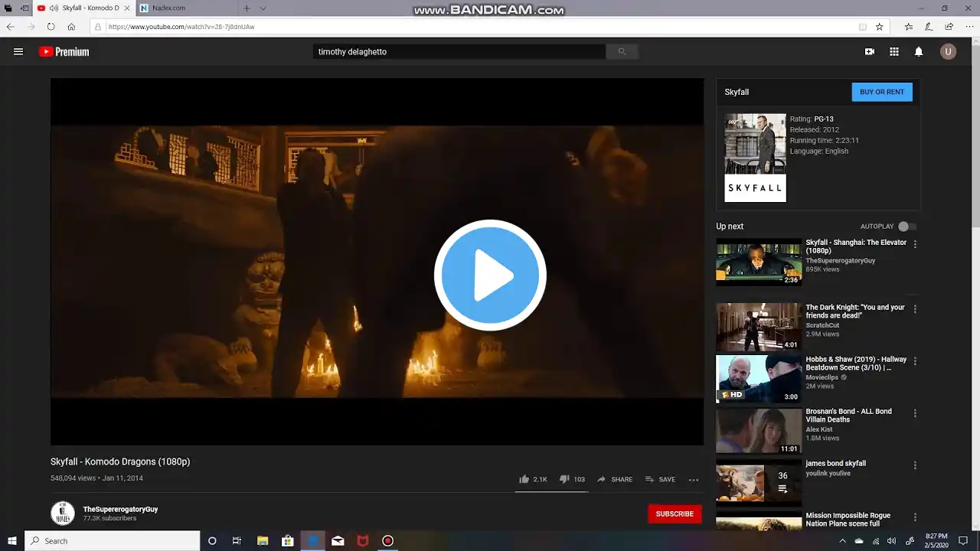980x551 pixels.
Task: Go to the browser home page
Action: pos(71,27)
